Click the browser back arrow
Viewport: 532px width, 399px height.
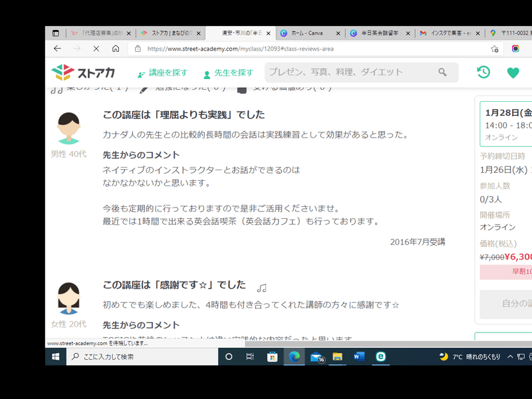pos(57,48)
